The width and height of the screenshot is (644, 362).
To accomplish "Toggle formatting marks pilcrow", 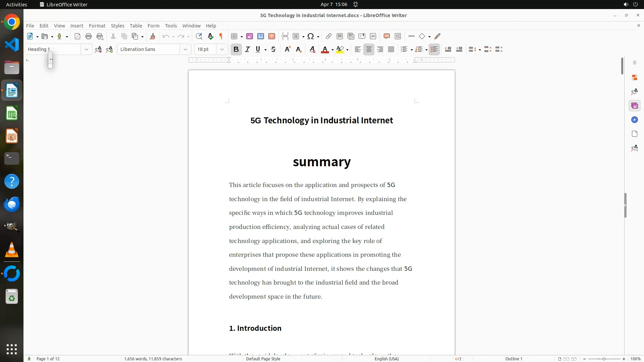I will tap(221, 37).
